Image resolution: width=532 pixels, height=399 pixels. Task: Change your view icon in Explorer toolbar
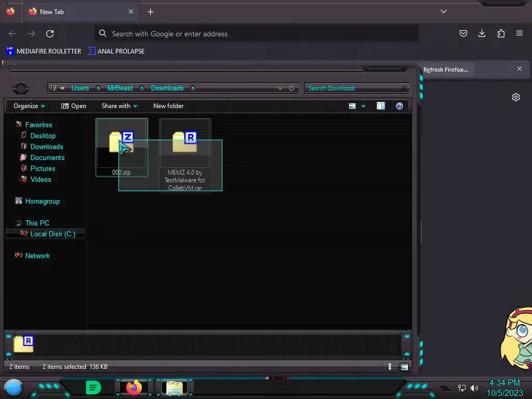(x=352, y=106)
